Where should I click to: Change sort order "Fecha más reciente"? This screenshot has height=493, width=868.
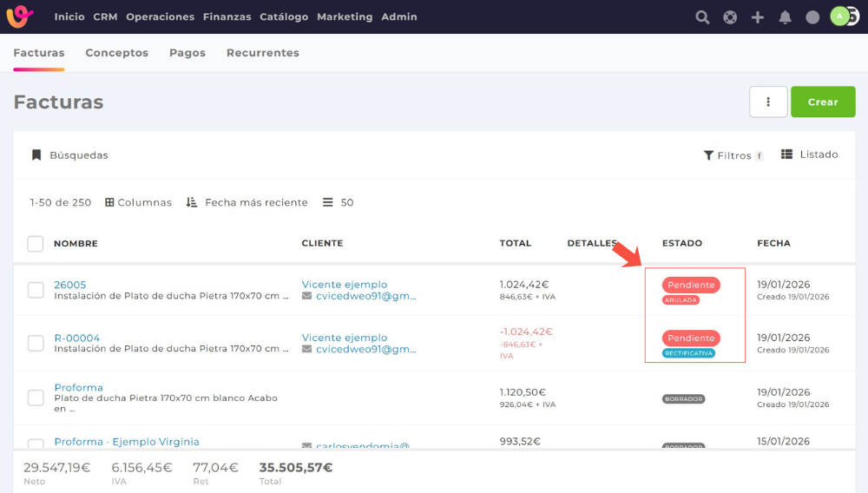click(x=247, y=202)
